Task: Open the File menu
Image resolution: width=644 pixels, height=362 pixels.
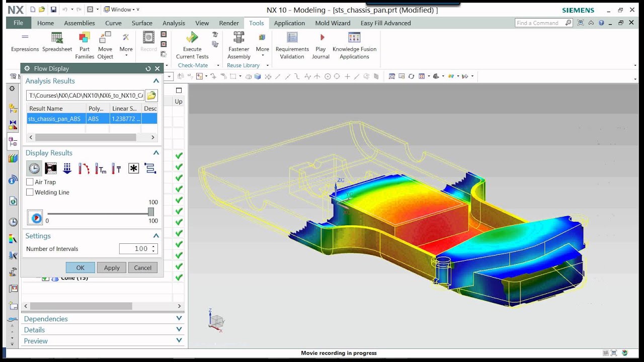Action: click(x=19, y=23)
